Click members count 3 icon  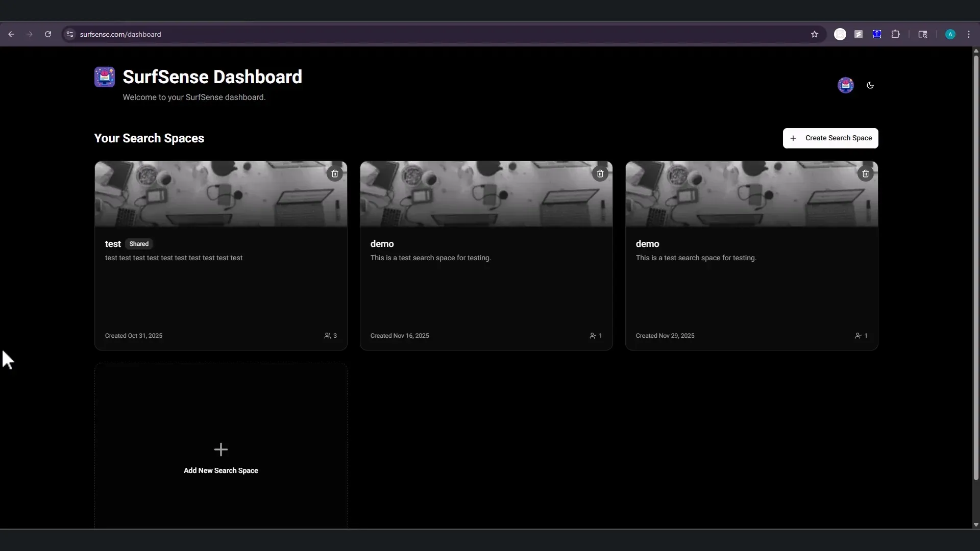click(328, 336)
